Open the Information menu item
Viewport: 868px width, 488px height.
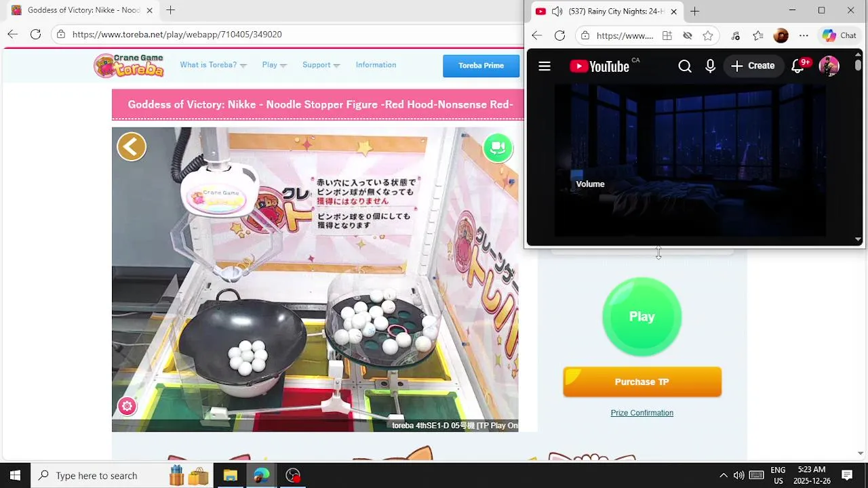tap(376, 65)
